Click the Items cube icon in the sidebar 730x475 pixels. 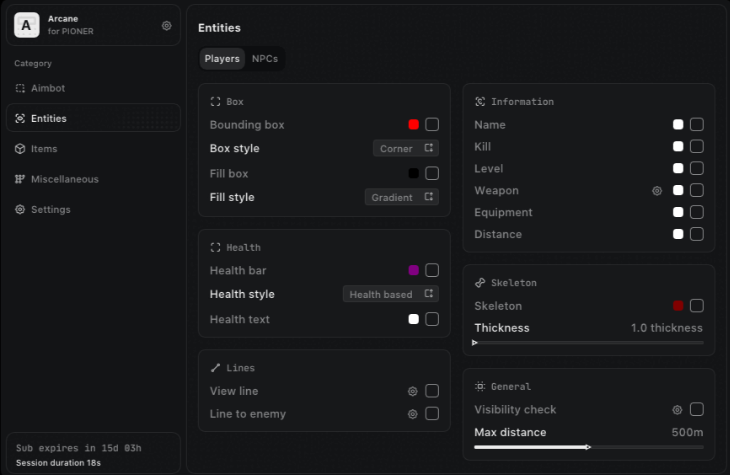click(x=20, y=149)
